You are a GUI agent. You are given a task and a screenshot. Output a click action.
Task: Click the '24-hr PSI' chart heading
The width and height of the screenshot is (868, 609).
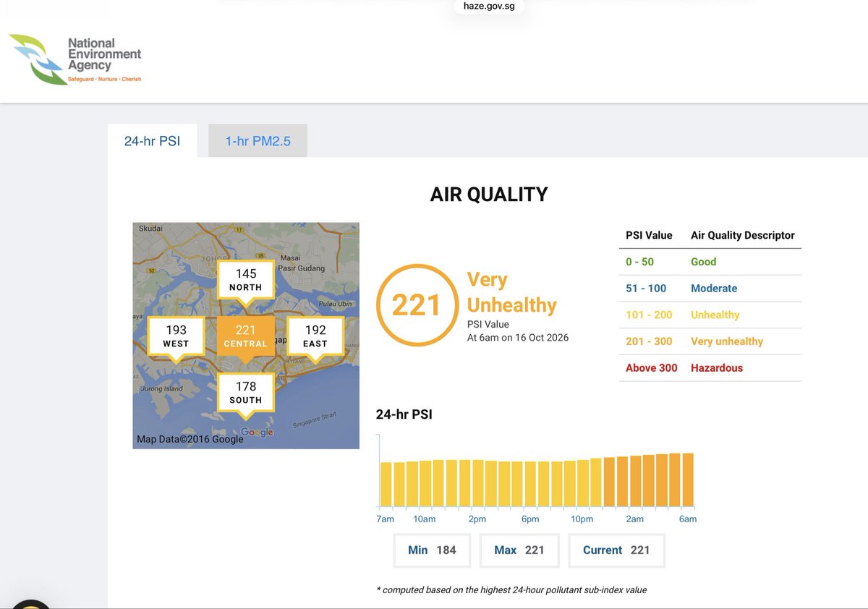404,414
